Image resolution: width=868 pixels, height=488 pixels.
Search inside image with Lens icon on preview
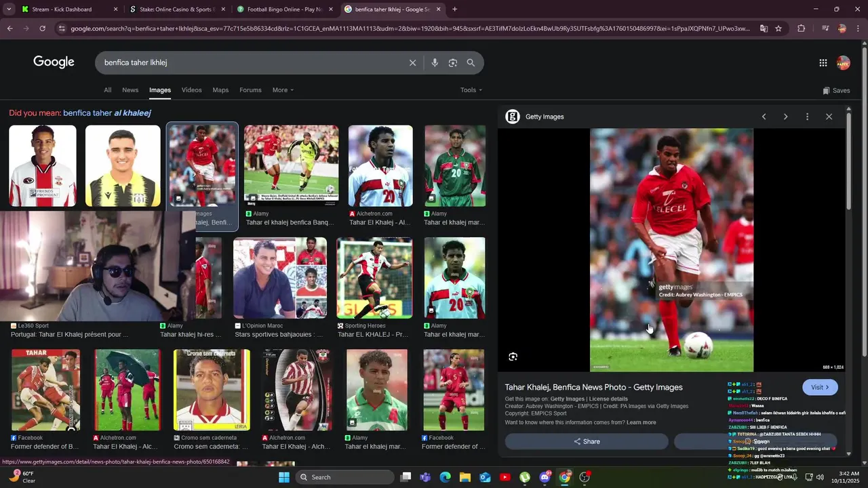pos(513,357)
